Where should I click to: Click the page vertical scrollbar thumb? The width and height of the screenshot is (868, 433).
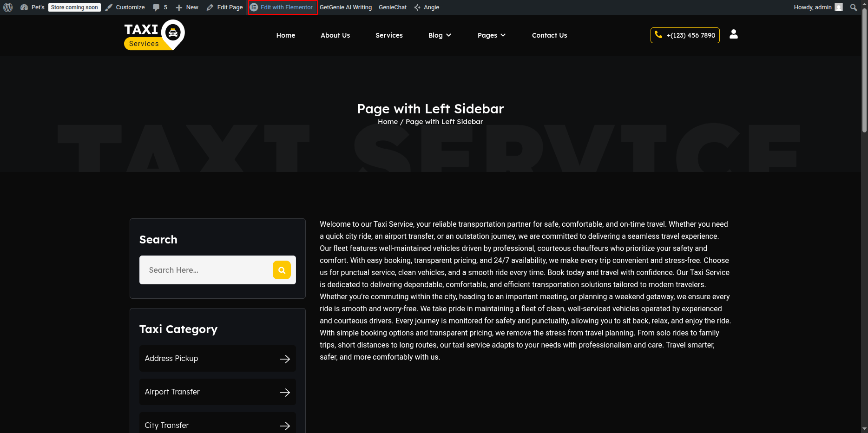864,70
